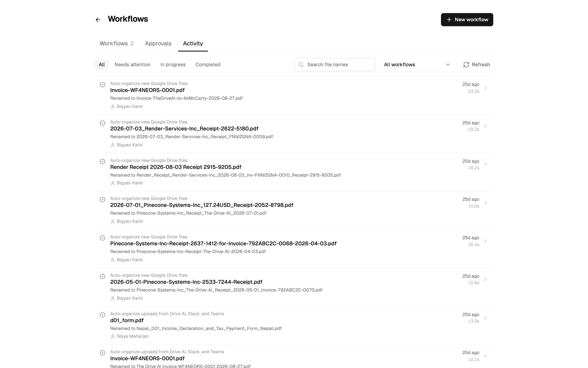This screenshot has height=368, width=588.
Task: Click the plus icon on New workflow
Action: pyautogui.click(x=449, y=19)
